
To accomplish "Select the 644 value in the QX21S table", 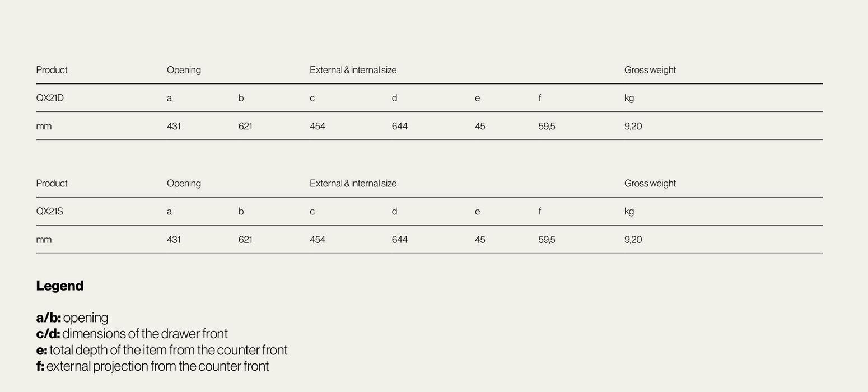I will tap(399, 240).
